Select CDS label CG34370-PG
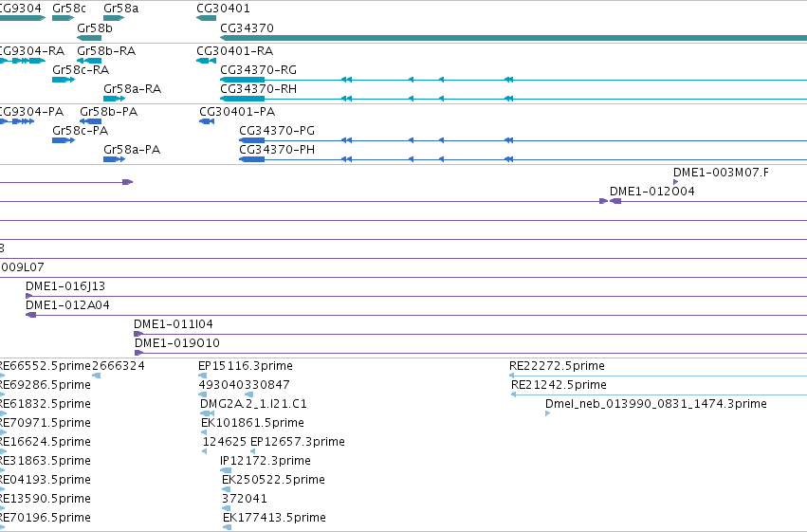The height and width of the screenshot is (532, 807). click(x=277, y=131)
